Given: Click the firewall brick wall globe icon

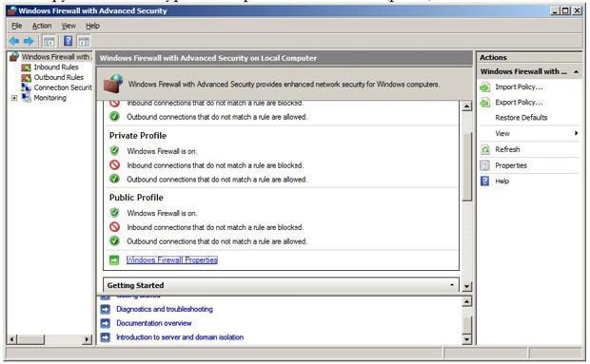Looking at the screenshot, I should click(113, 84).
